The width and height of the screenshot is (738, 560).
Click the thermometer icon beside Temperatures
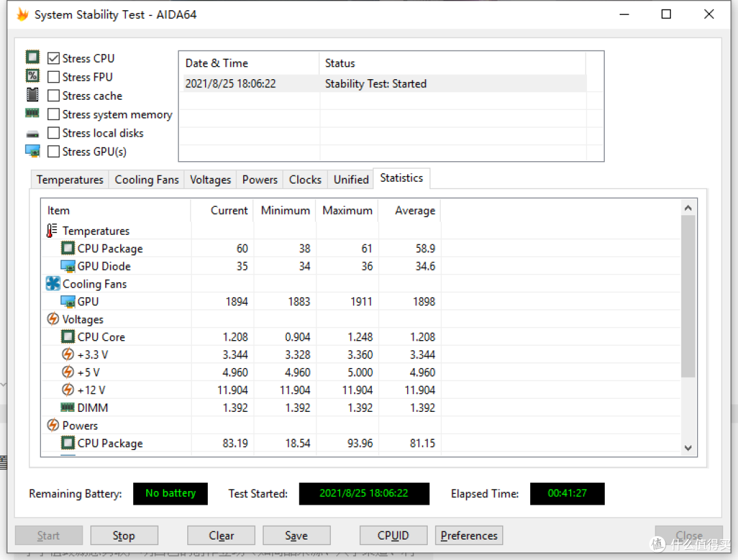tap(52, 230)
